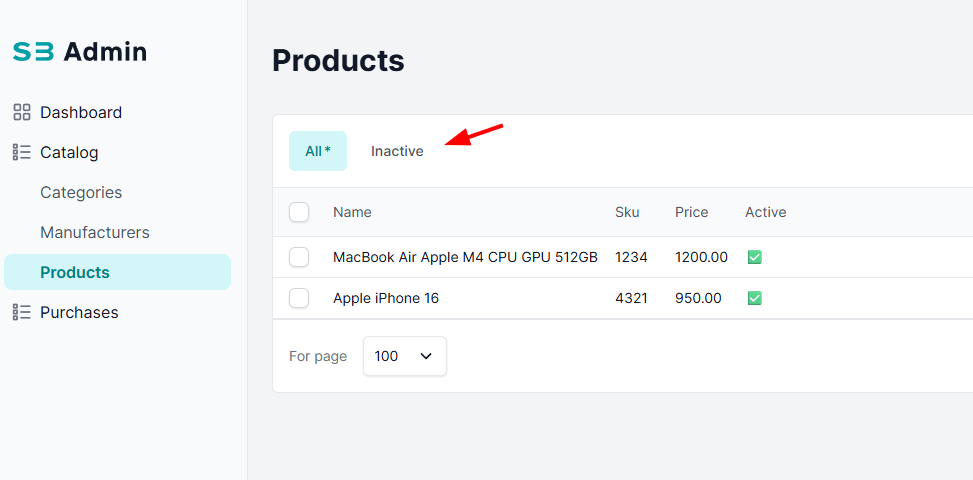Select the All filter tab
This screenshot has width=973, height=480.
pyautogui.click(x=318, y=151)
